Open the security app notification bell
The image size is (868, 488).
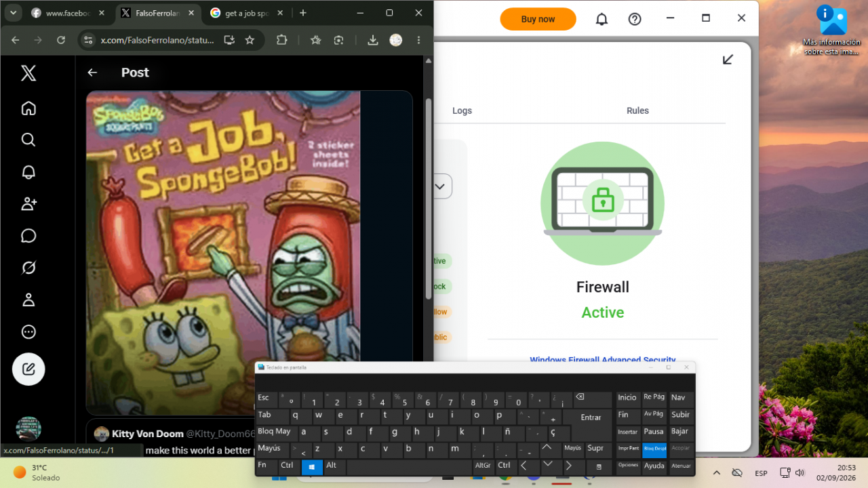(601, 19)
